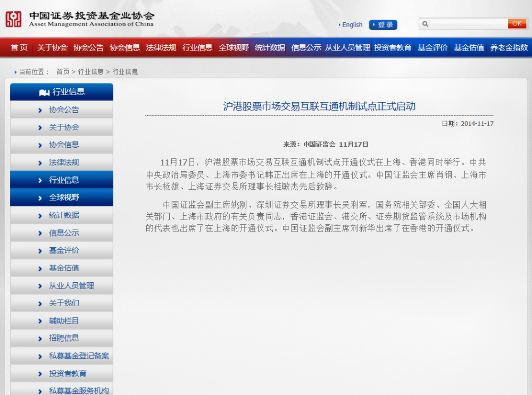Select 关于我们 label in left sidebar
532x395 pixels.
[64, 303]
